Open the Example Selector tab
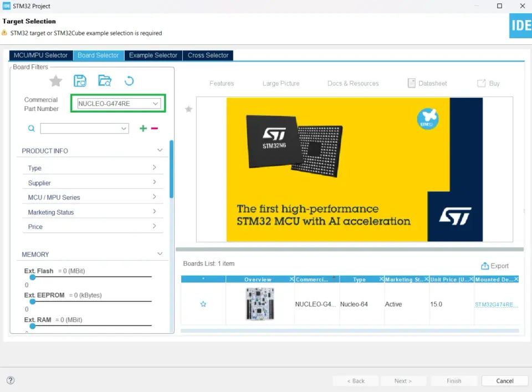The width and height of the screenshot is (532, 392). 153,55
